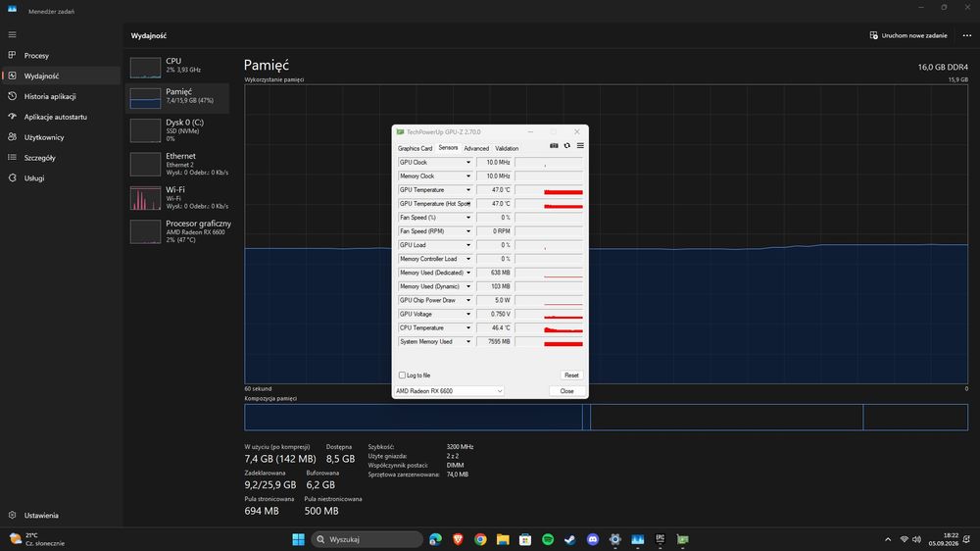Open the GPU Temperature sensor dropdown
Screen dimensions: 980x551
tap(468, 190)
